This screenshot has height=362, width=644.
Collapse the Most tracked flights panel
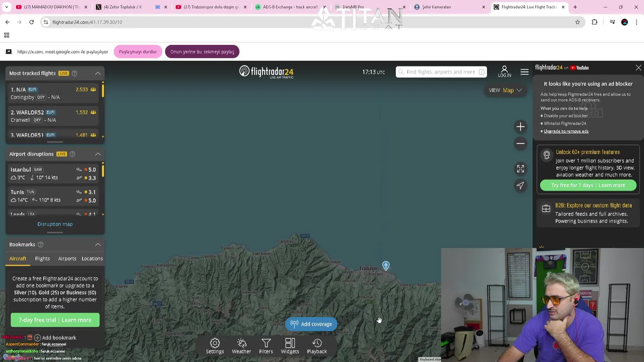pos(98,73)
